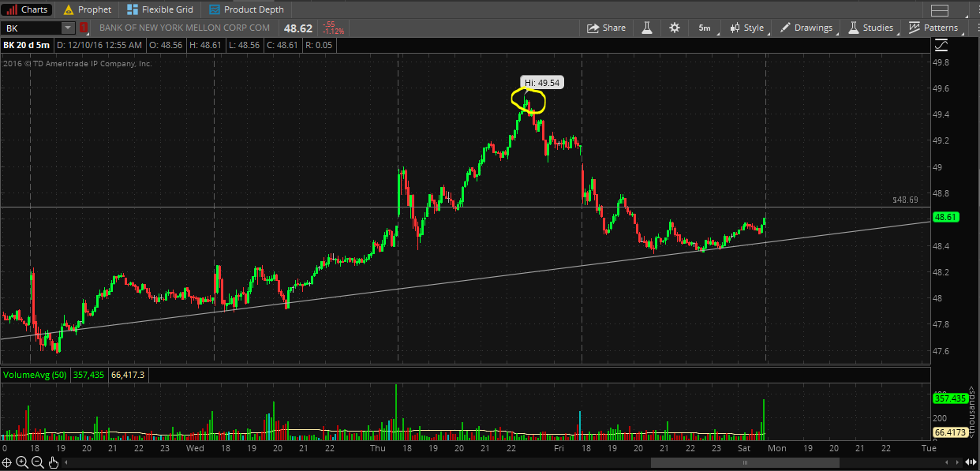Screen dimensions: 980x471
Task: Zoom out with the magnifier minus icon
Action: (39, 462)
